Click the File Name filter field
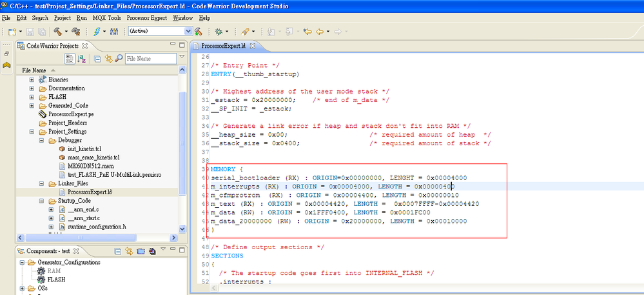 151,59
